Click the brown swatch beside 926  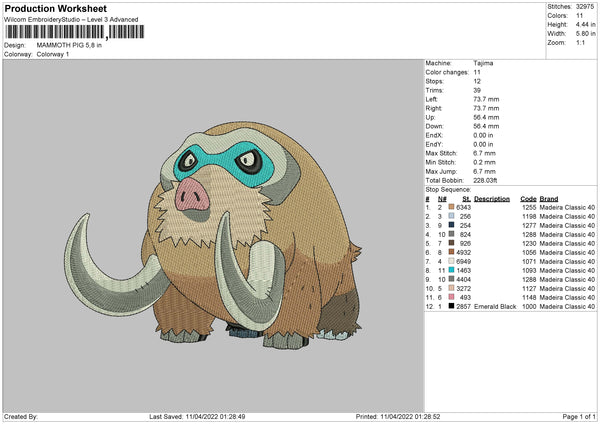[x=451, y=243]
